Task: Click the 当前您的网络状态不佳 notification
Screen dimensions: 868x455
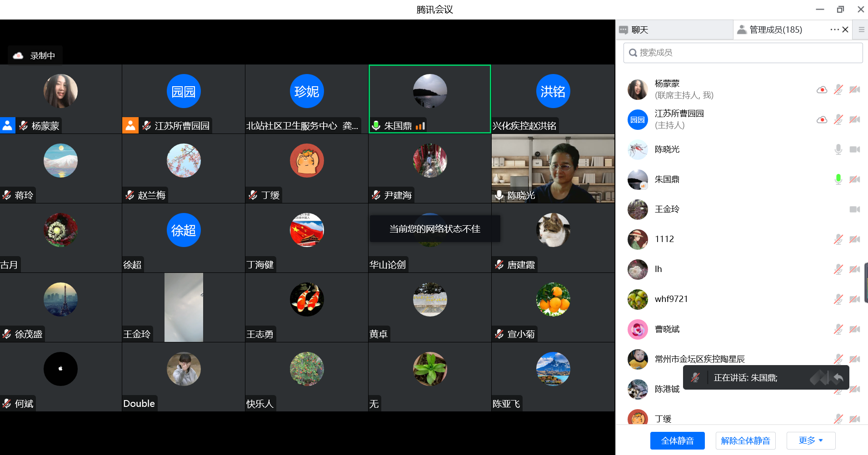Action: pyautogui.click(x=435, y=229)
